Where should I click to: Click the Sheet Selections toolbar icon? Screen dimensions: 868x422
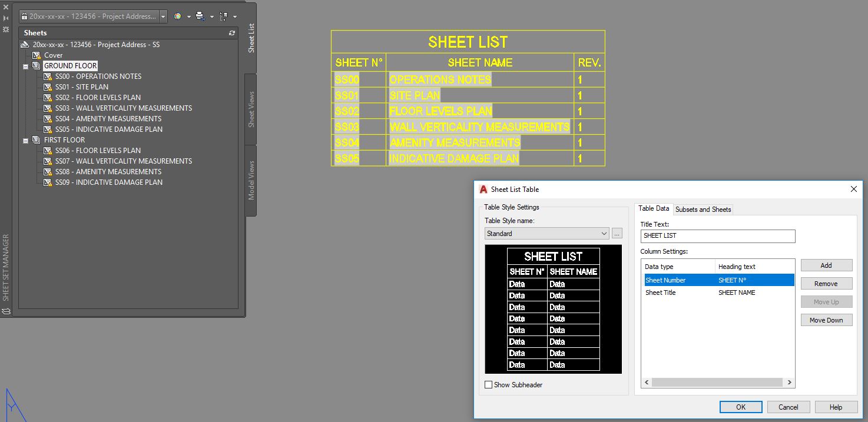[x=224, y=16]
